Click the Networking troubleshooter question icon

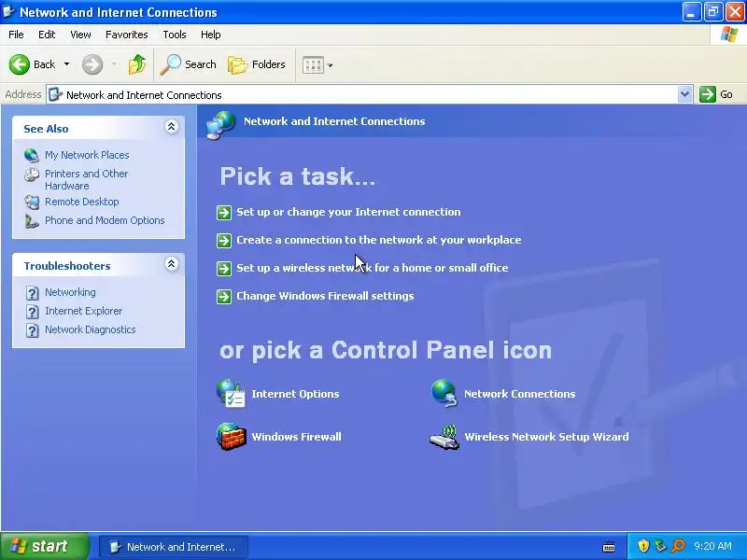click(32, 293)
